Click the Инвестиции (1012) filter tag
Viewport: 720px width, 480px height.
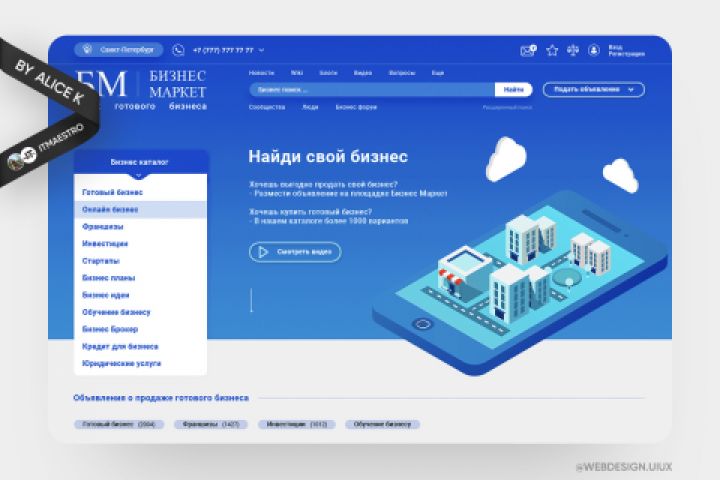click(297, 424)
